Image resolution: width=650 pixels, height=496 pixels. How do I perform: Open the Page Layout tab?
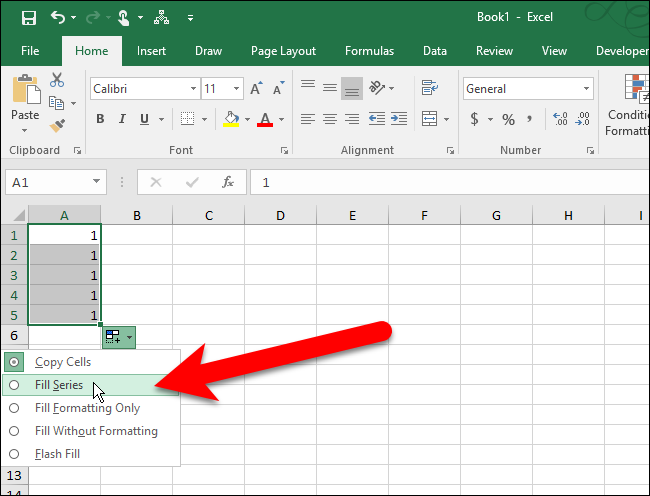pyautogui.click(x=283, y=51)
